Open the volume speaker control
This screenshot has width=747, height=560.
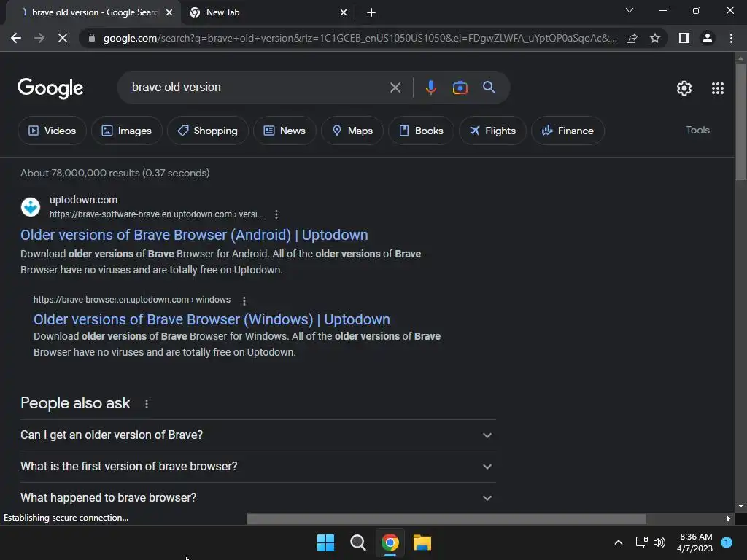tap(659, 542)
